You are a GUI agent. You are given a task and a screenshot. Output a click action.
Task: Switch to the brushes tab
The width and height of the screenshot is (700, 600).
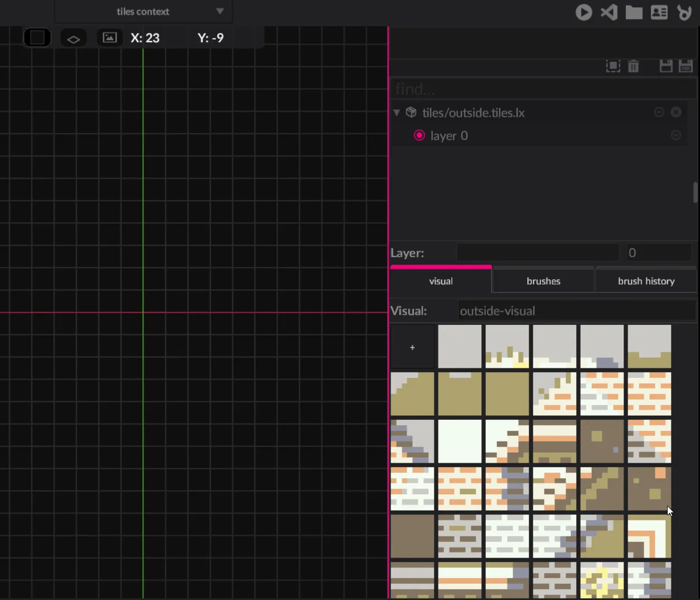(x=543, y=281)
